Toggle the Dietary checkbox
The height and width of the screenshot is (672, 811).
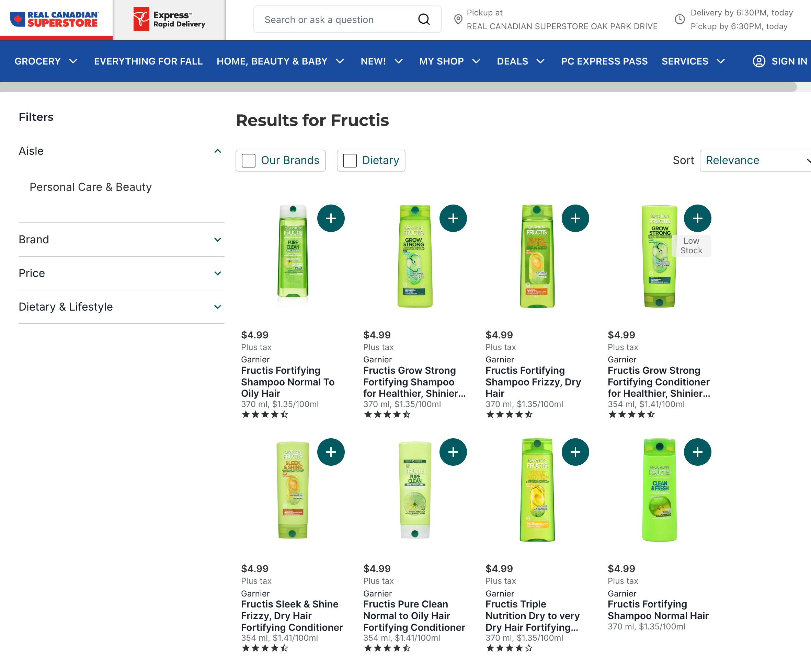pos(350,161)
